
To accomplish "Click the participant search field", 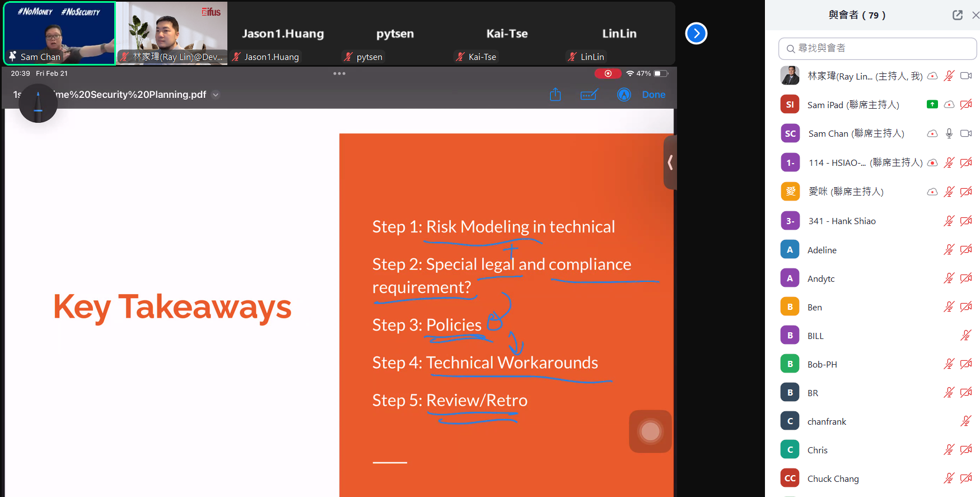I will point(878,49).
